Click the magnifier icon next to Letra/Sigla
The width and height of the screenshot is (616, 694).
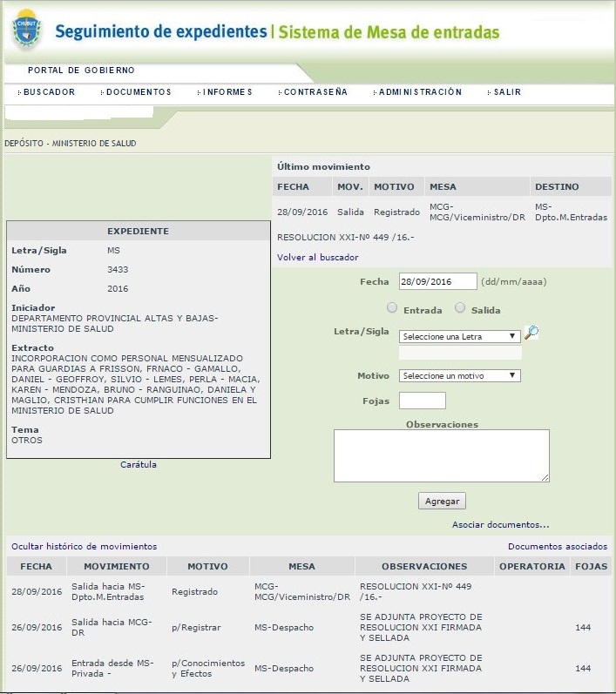point(531,333)
